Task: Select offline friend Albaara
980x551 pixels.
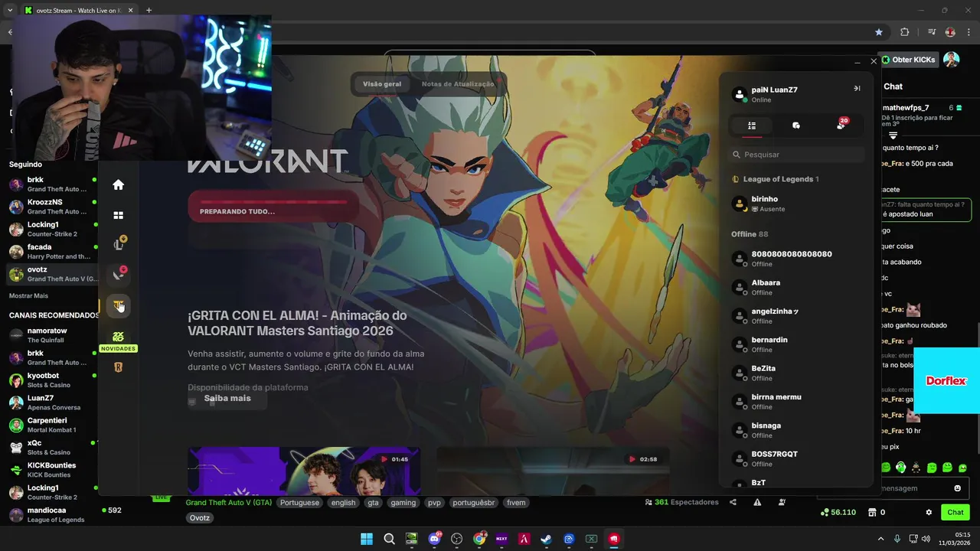Action: click(796, 287)
